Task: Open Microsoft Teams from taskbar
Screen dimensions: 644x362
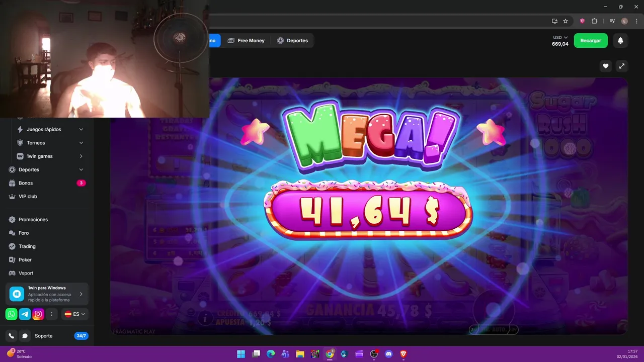Action: (x=285, y=354)
